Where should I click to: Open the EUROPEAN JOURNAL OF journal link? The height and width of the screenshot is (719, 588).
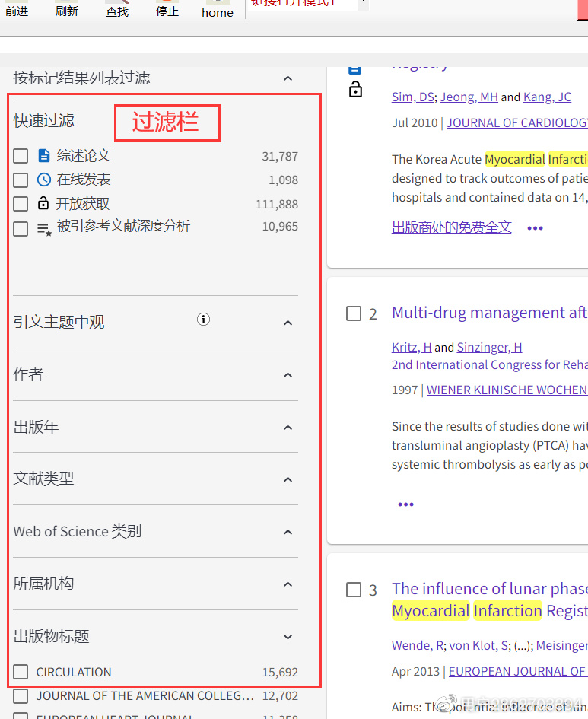(518, 671)
